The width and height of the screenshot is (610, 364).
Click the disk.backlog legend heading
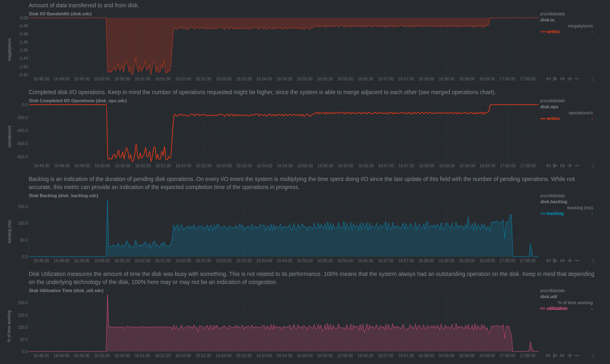pyautogui.click(x=554, y=202)
